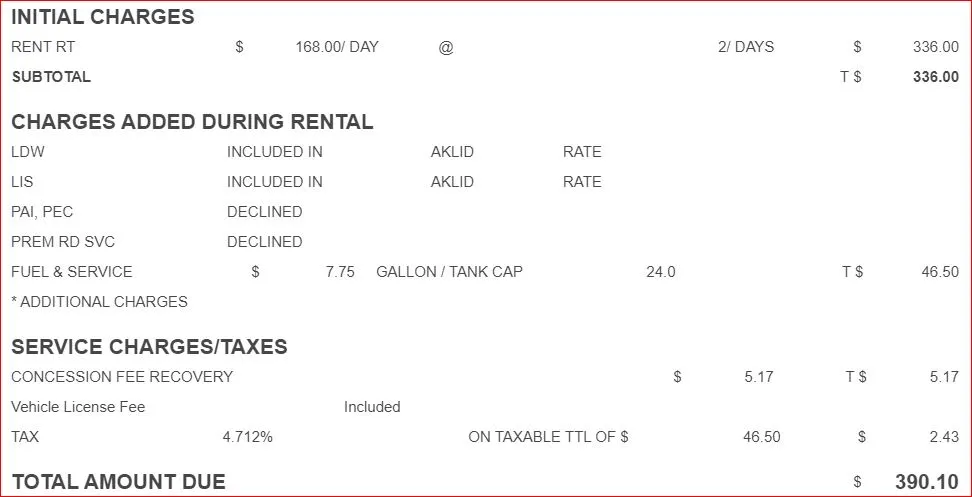
Task: Select the PAI, PEC label
Action: tap(42, 212)
